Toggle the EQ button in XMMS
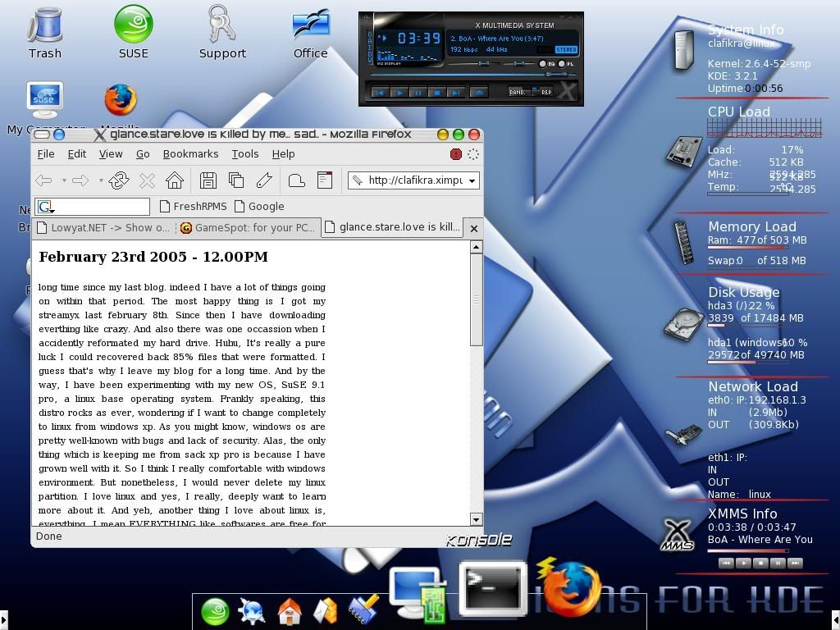 (x=544, y=63)
